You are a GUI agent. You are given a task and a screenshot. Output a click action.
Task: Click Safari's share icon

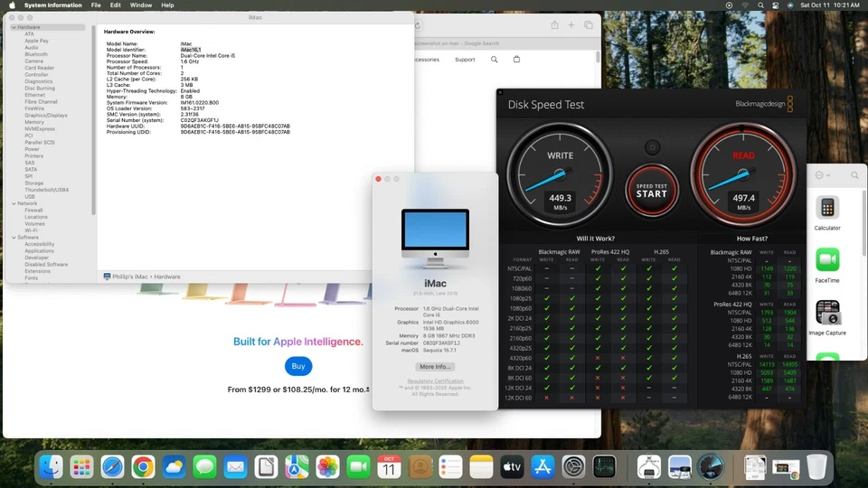pyautogui.click(x=554, y=25)
